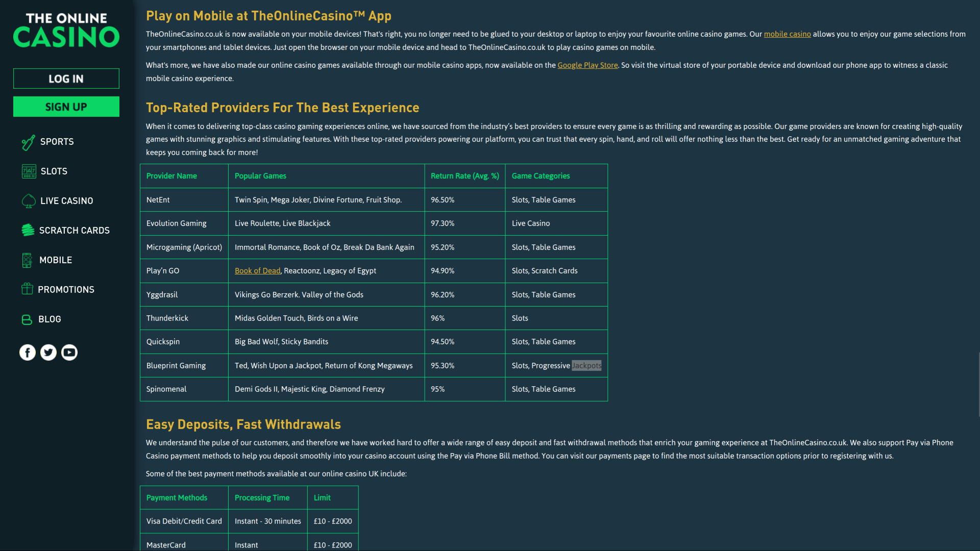The width and height of the screenshot is (980, 551).
Task: Follow the mobile casino link
Action: 787,34
